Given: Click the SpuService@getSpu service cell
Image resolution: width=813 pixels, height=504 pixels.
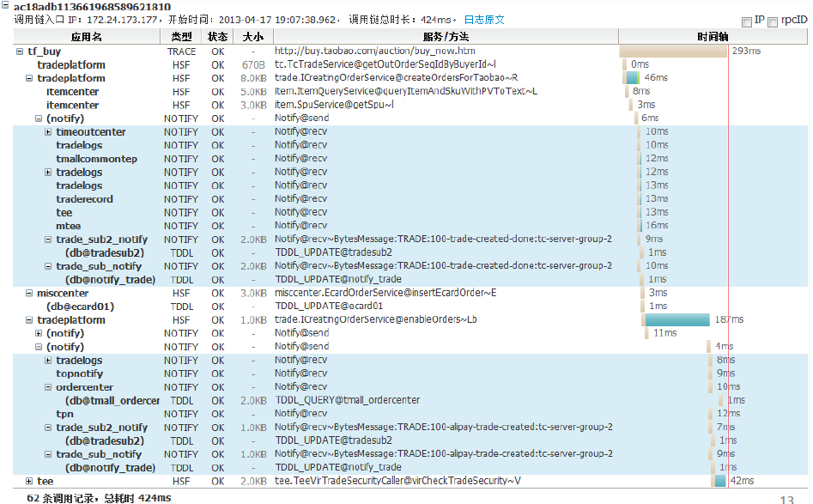Looking at the screenshot, I should pyautogui.click(x=335, y=105).
